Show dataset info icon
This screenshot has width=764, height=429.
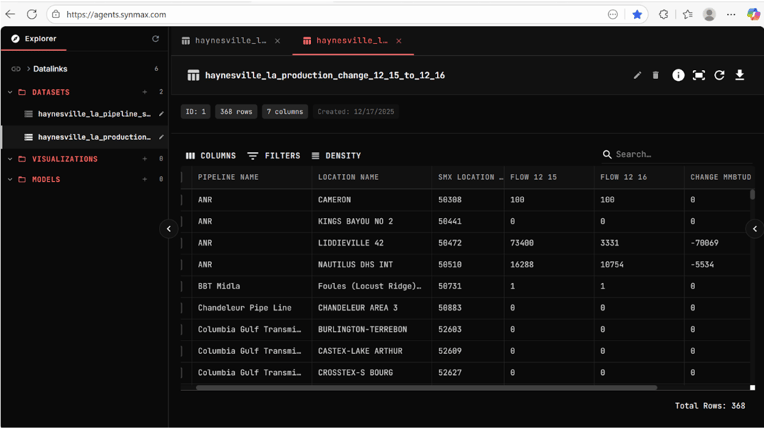(x=678, y=75)
